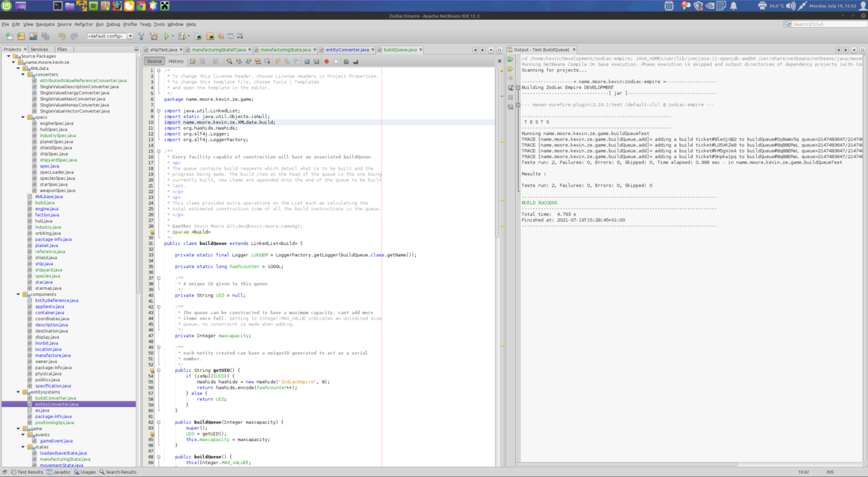Toggle the editor to History view

pos(176,61)
